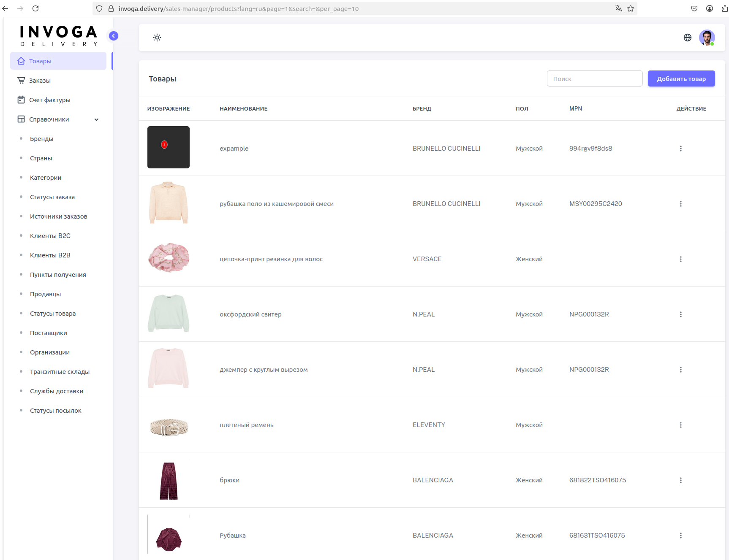Image resolution: width=729 pixels, height=560 pixels.
Task: Open the Заказы menu item
Action: pos(58,81)
